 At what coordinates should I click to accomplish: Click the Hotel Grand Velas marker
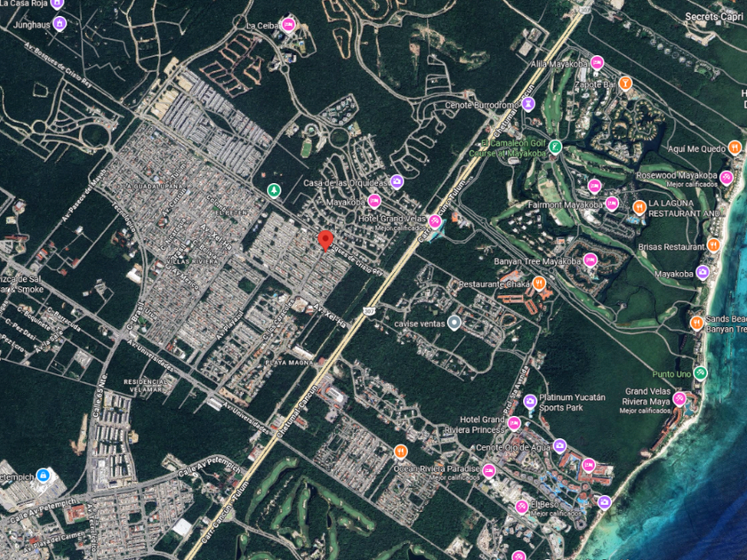435,221
